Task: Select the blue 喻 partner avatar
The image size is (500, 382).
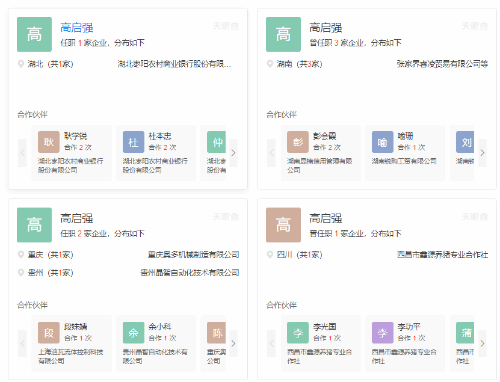Action: (383, 142)
